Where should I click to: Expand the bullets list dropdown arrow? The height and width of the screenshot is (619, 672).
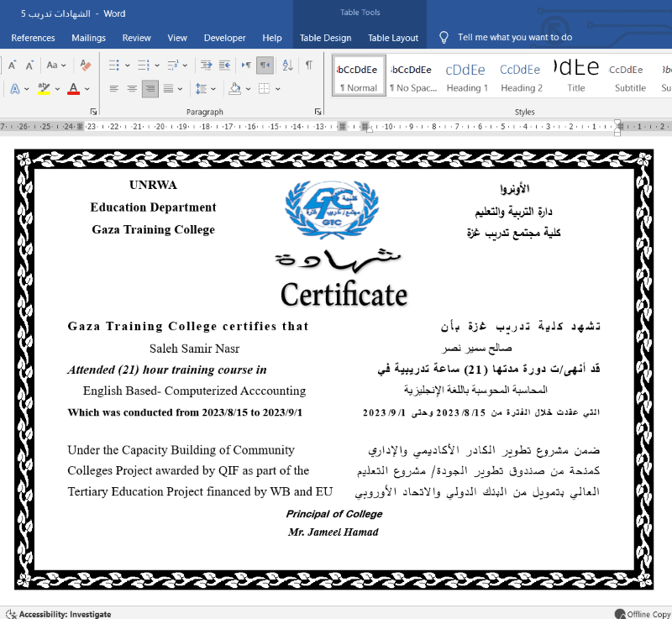[x=127, y=65]
